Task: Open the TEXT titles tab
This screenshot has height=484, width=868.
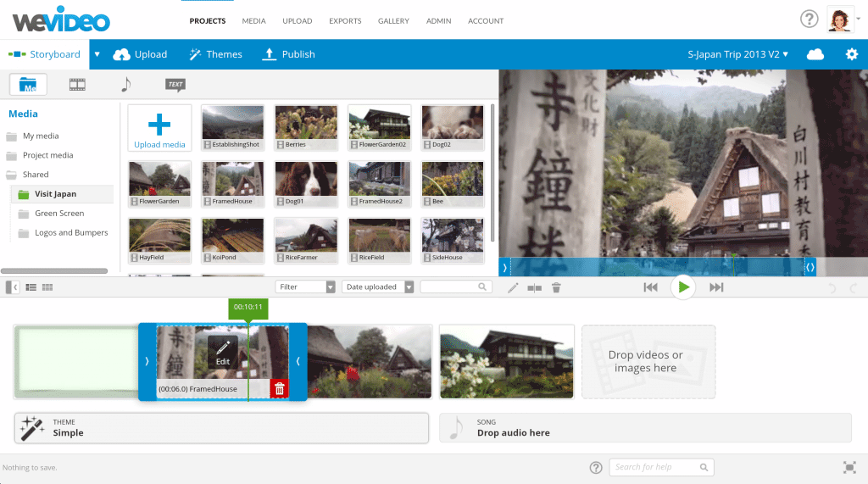Action: (x=175, y=84)
